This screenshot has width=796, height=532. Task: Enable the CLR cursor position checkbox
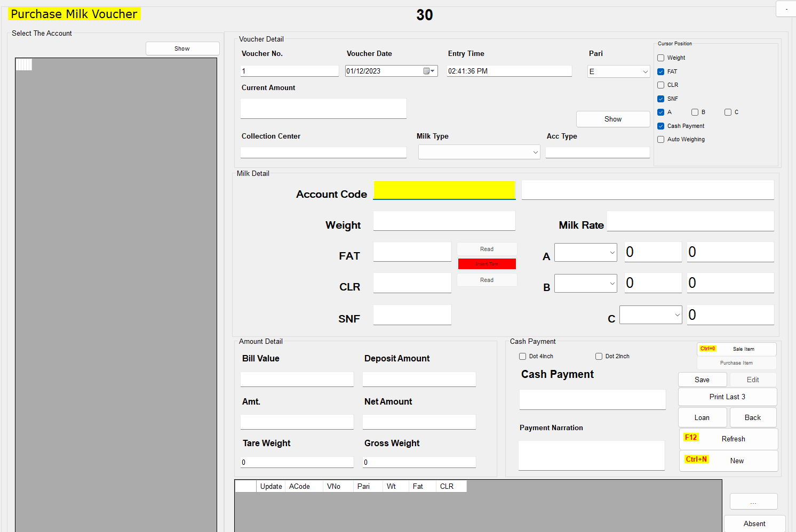[660, 85]
